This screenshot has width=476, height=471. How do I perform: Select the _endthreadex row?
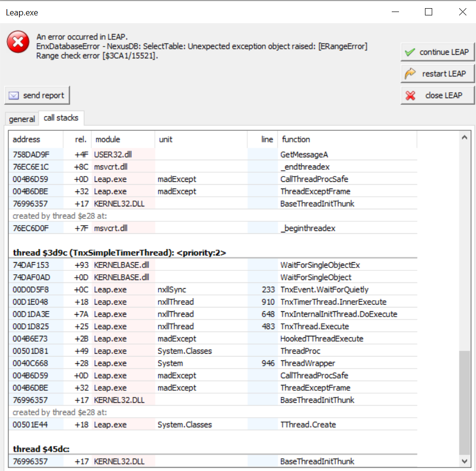(213, 167)
